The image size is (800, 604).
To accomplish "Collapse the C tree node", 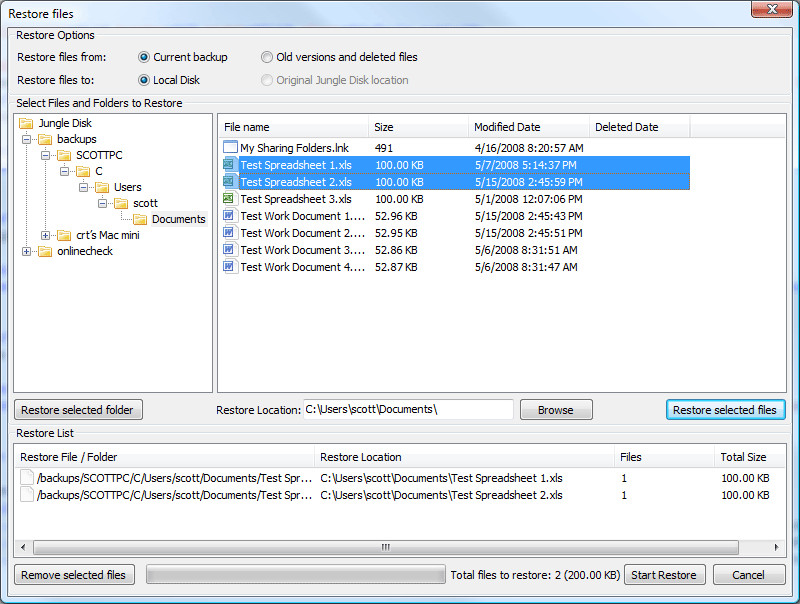I will [64, 171].
